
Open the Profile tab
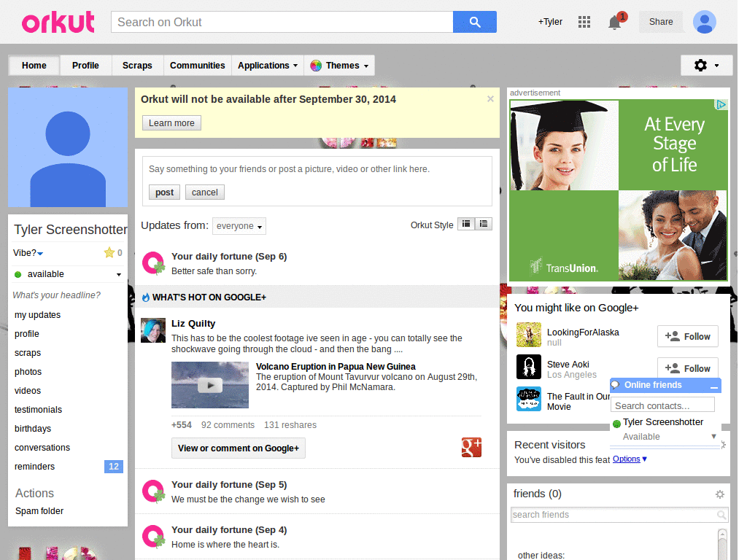(x=86, y=65)
